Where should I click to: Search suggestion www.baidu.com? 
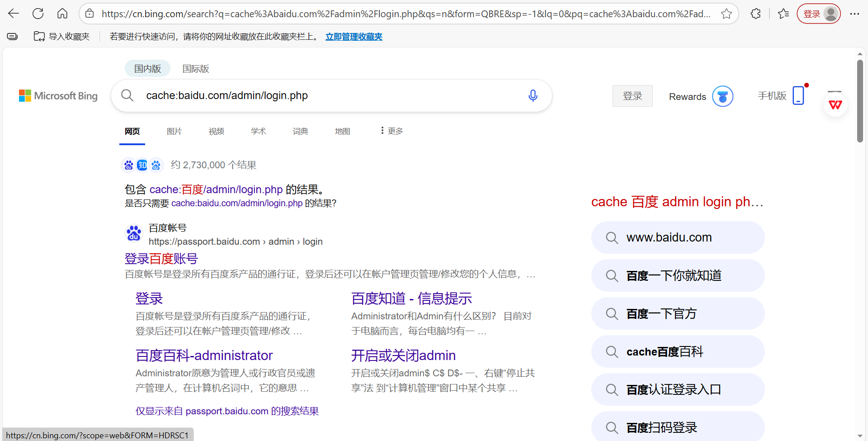678,237
